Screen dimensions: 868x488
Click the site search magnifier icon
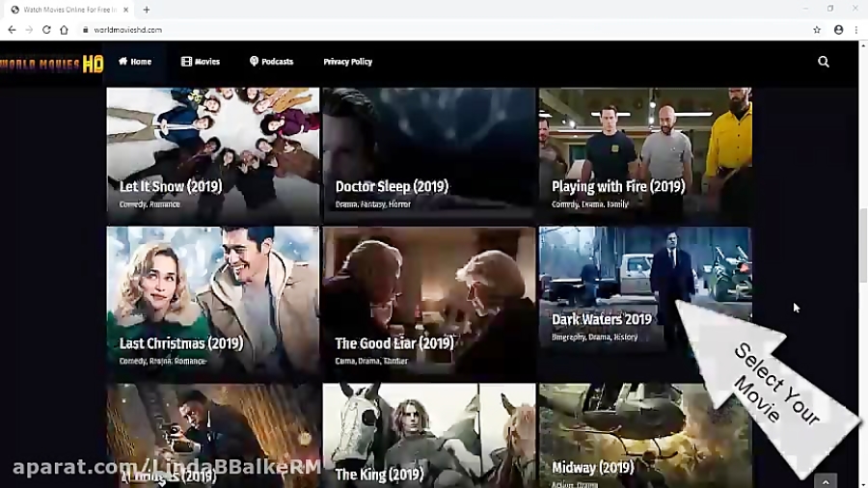tap(824, 62)
